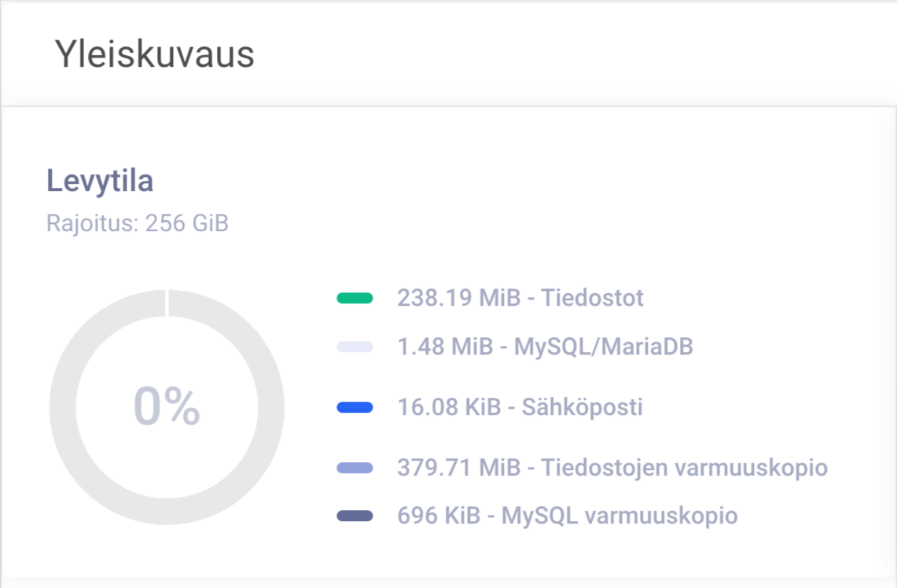897x588 pixels.
Task: Click the Yleiskuvaus page heading
Action: tap(154, 55)
